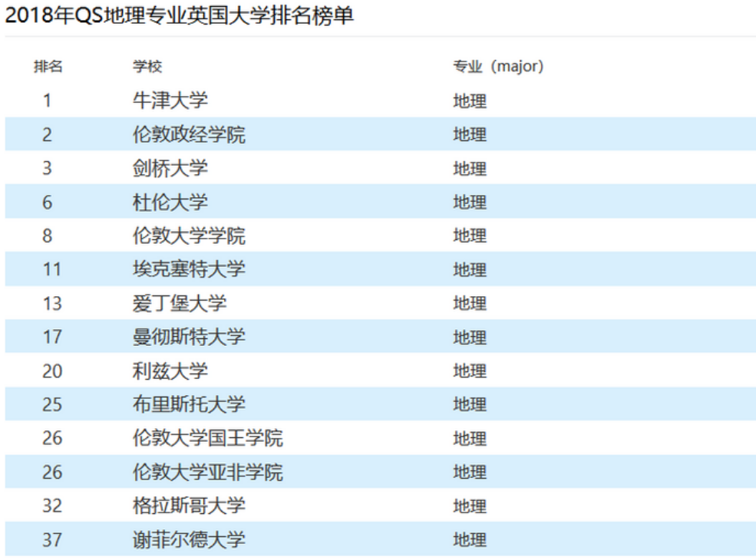Select 埃克塞特大学 school name
Viewport: 756px width, 560px height.
[x=189, y=269]
